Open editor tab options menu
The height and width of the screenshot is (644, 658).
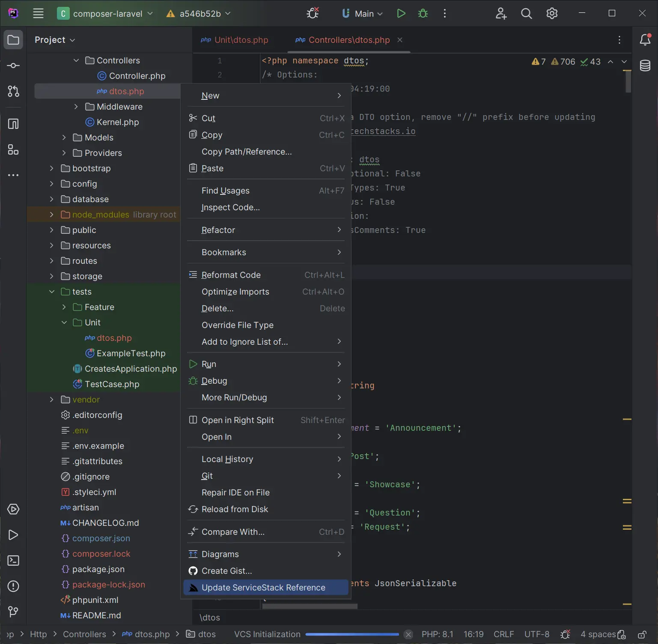coord(619,40)
